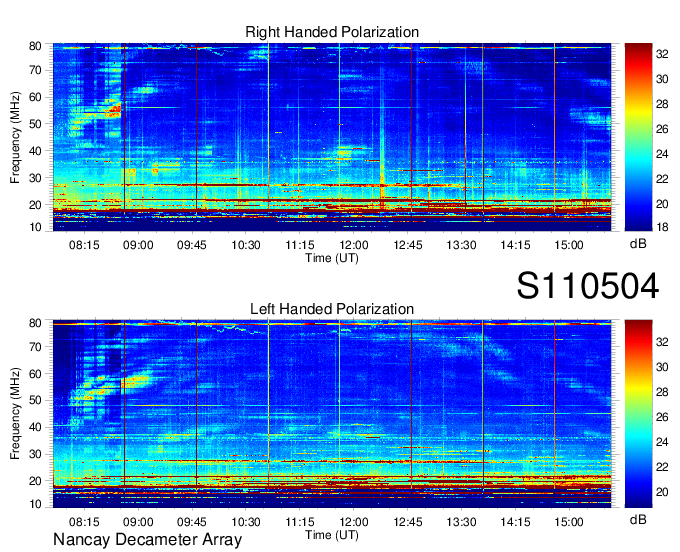Screen dimensions: 680x552
Task: Click Time (UT) label under Right Handed plot
Action: (x=332, y=258)
